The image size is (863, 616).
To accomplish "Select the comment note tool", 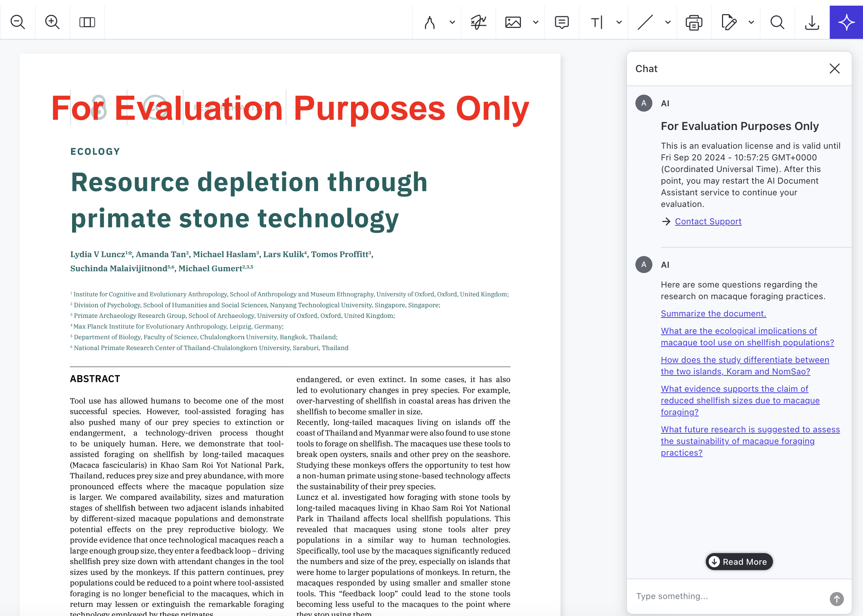I will click(x=561, y=22).
